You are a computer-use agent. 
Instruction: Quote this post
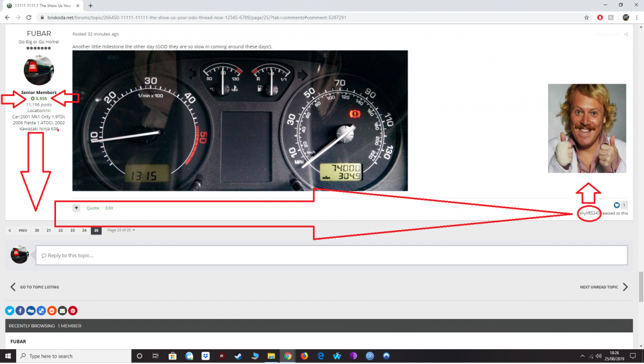coord(93,208)
